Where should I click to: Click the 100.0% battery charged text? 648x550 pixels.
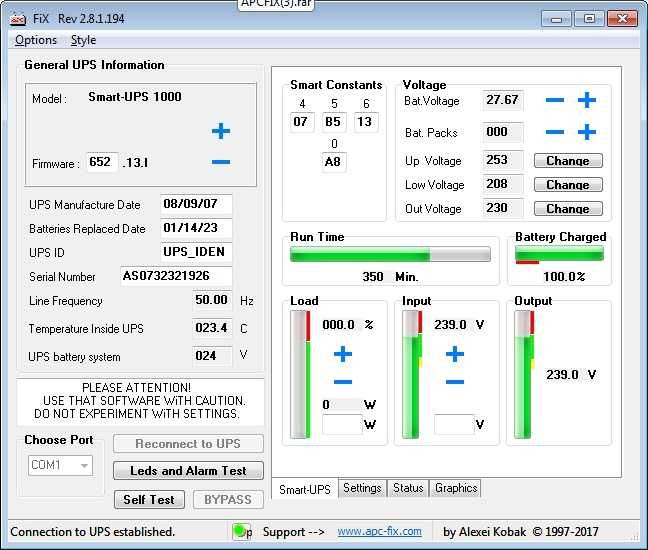click(564, 276)
